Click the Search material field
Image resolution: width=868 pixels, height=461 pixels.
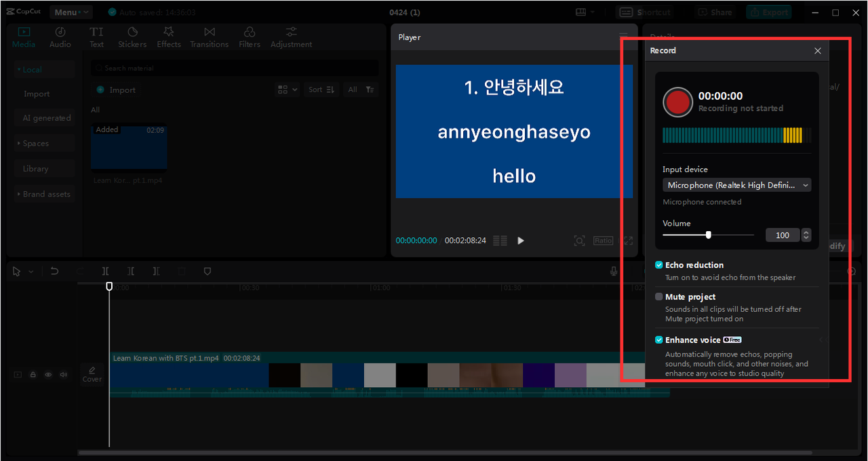(x=235, y=68)
